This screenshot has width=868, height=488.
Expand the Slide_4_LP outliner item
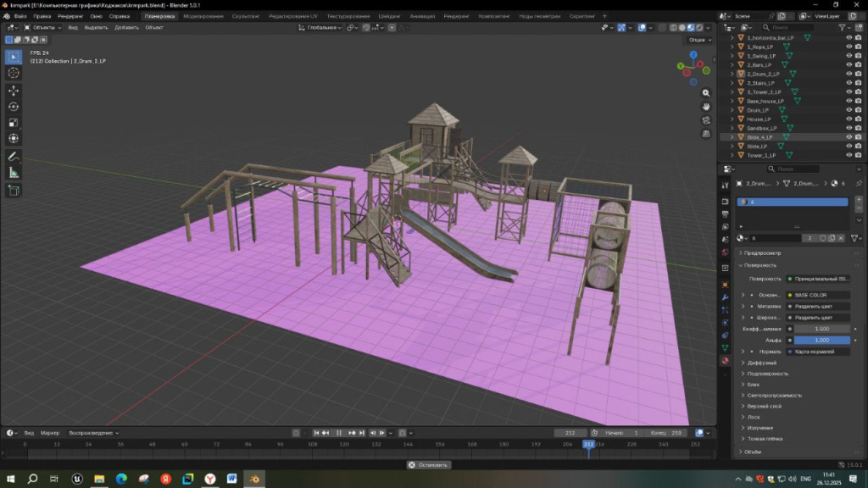tap(732, 137)
